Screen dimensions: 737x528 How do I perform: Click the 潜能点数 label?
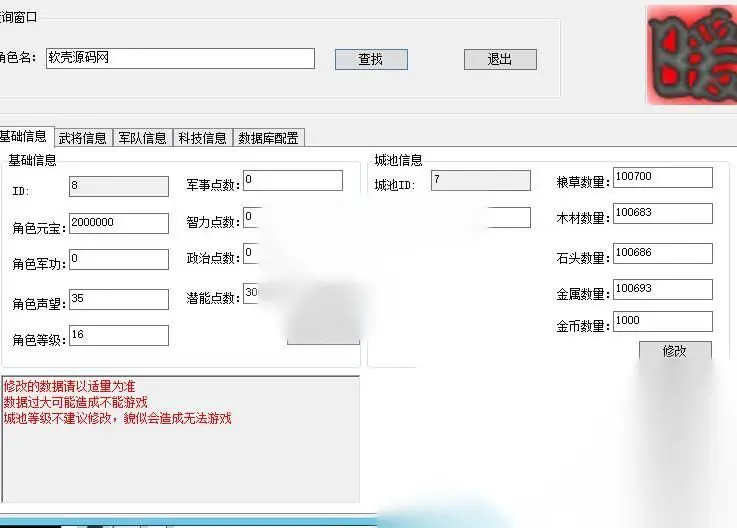213,298
